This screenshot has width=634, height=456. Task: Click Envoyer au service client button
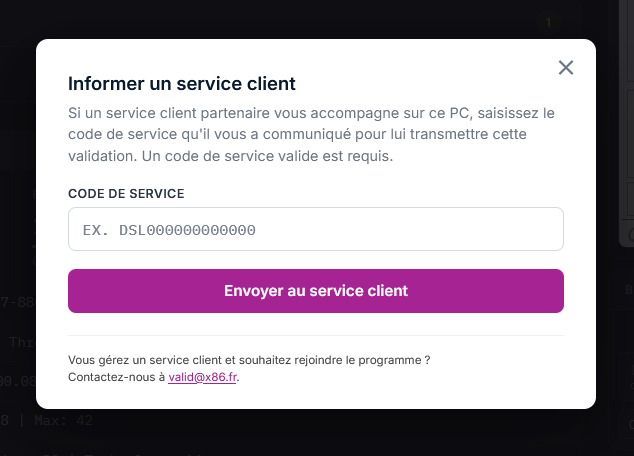click(316, 291)
